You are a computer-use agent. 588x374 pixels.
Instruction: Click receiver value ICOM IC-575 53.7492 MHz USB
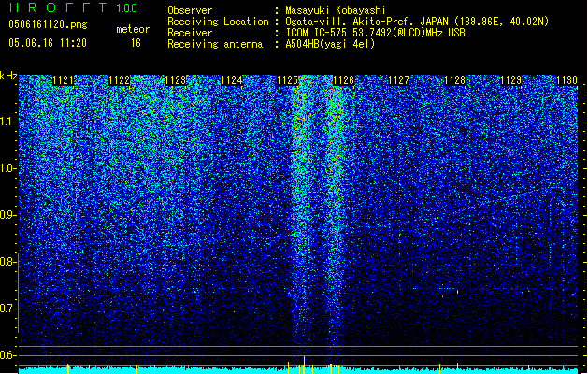tap(376, 33)
